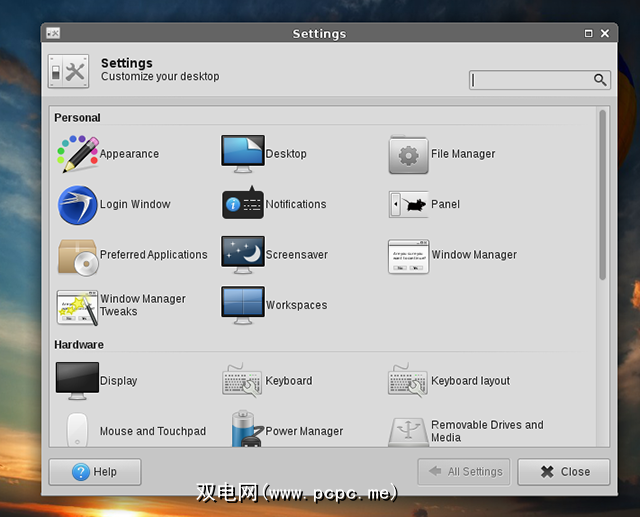Open the Display black monitor icon
640x517 pixels.
coord(77,381)
